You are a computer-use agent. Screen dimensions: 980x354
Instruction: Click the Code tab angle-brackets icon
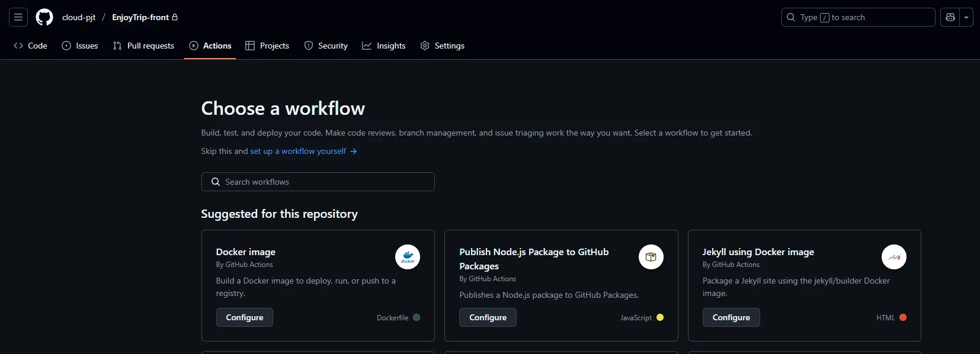point(18,46)
